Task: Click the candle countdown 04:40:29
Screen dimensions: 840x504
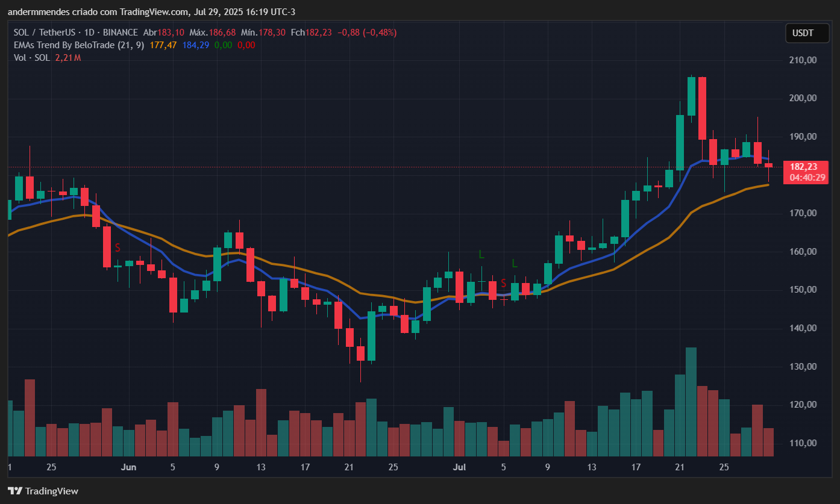Action: click(806, 178)
